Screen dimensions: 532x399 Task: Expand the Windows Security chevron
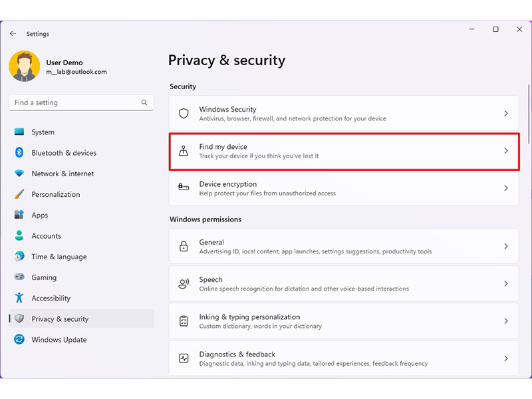click(x=506, y=113)
